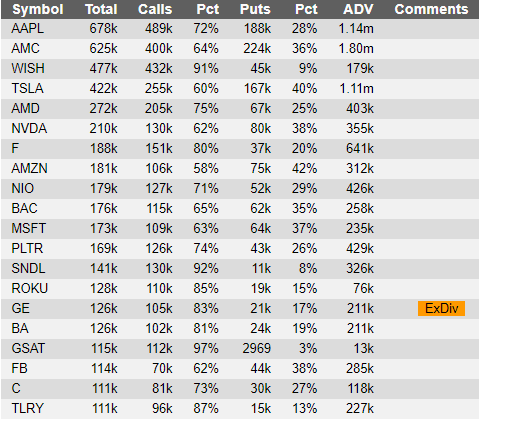Sort by the Total column header
The width and height of the screenshot is (524, 429).
pyautogui.click(x=101, y=9)
